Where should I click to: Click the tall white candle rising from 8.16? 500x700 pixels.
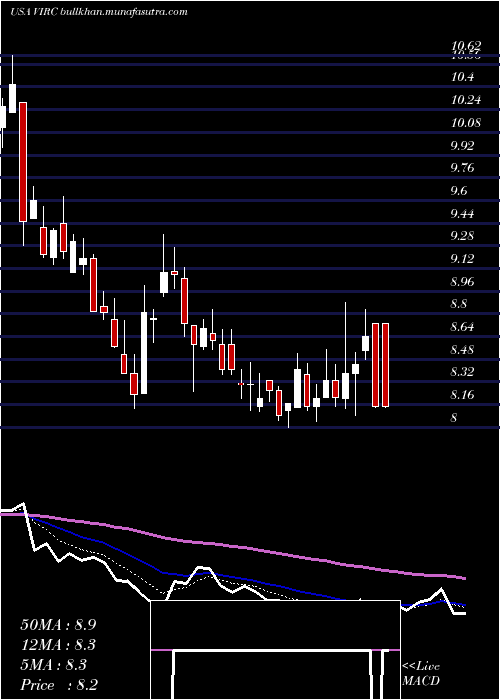[144, 353]
